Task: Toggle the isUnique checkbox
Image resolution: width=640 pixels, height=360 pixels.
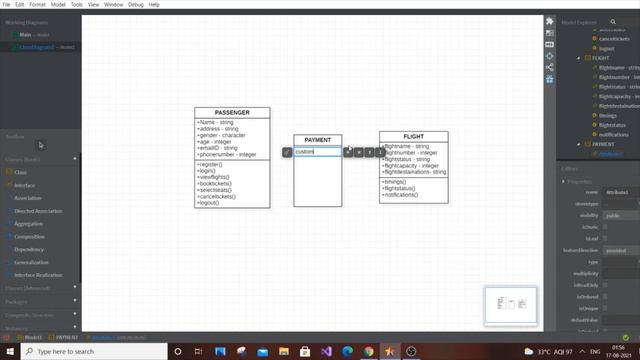Action: point(605,309)
